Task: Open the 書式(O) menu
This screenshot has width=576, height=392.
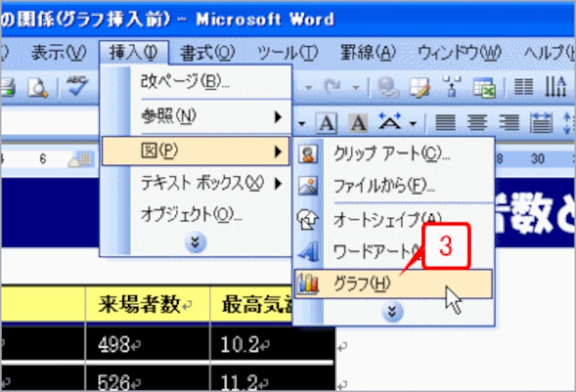Action: (x=207, y=53)
